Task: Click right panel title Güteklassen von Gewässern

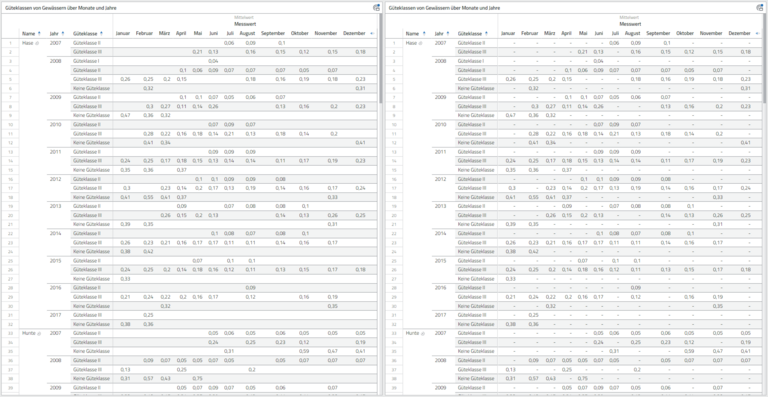Action: (445, 8)
